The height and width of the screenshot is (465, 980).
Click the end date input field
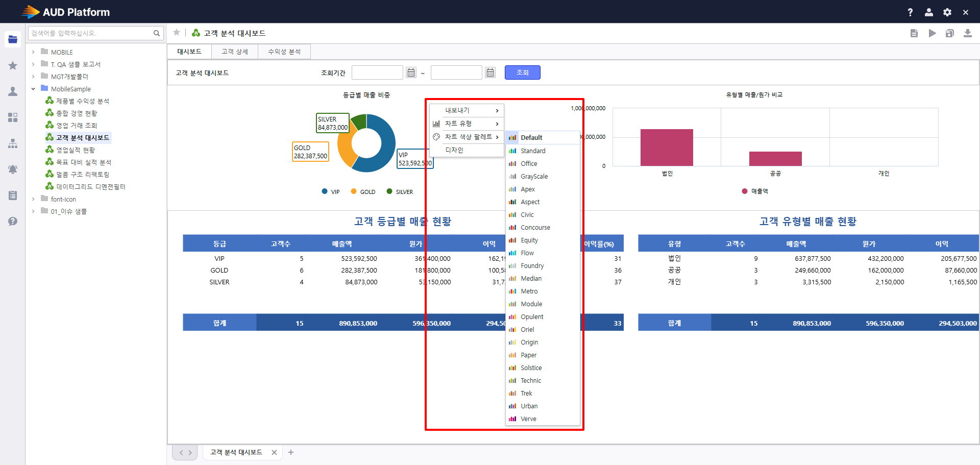coord(456,72)
